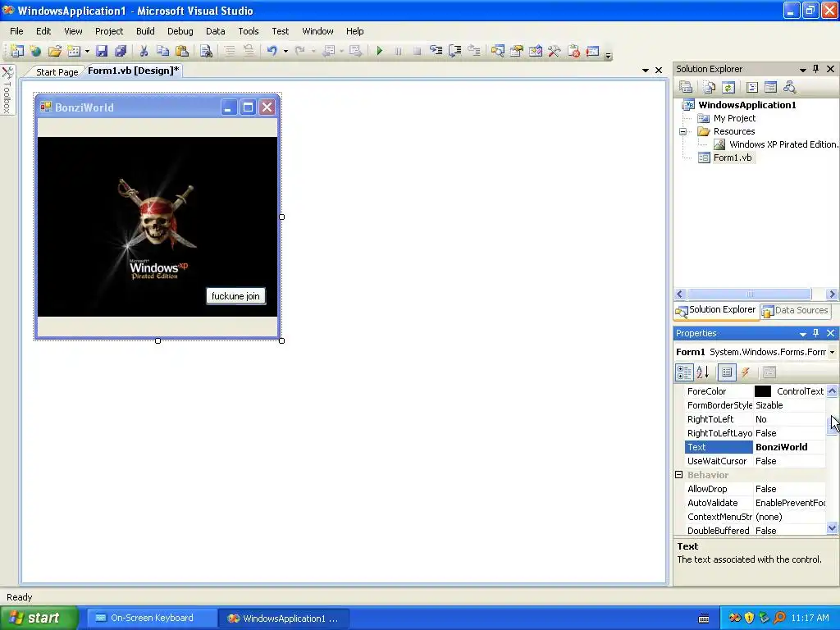Viewport: 840px width, 630px height.
Task: Click the Add New Item toolbar icon
Action: [74, 51]
